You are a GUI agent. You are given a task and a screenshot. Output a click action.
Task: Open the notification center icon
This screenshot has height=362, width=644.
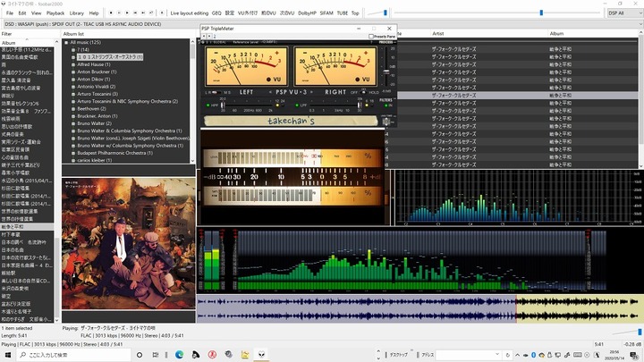[635, 355]
